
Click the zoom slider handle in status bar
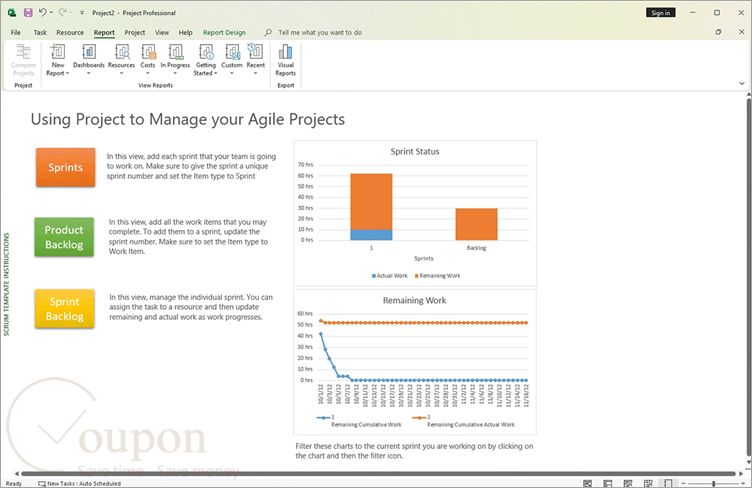point(714,484)
